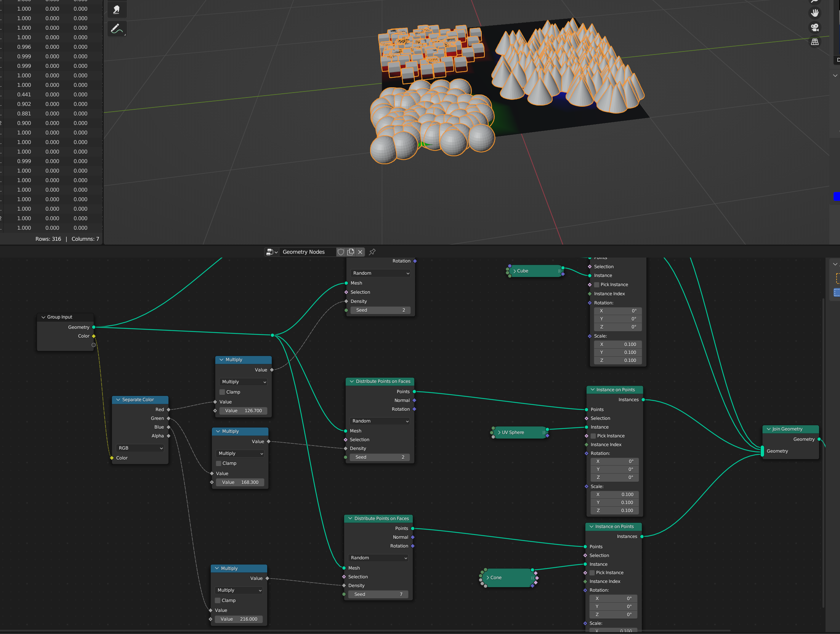Open Random method dropdown of middle Distribute node
This screenshot has width=840, height=634.
[380, 421]
